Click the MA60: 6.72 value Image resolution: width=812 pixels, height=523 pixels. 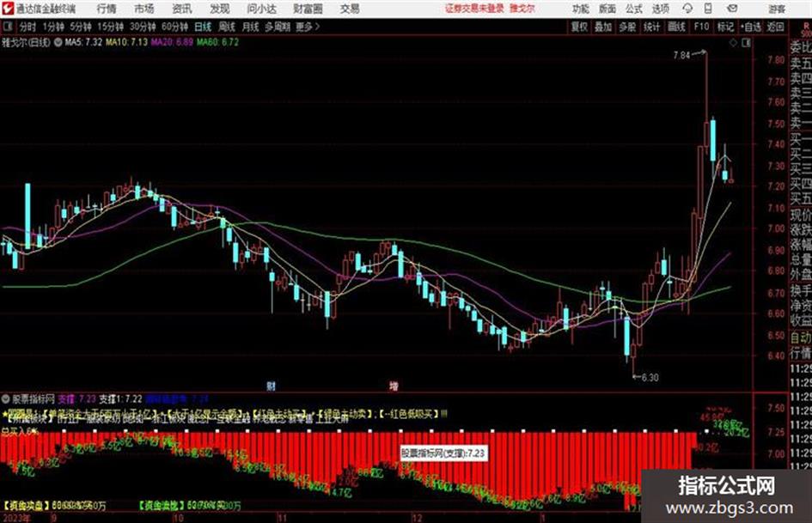coord(218,42)
